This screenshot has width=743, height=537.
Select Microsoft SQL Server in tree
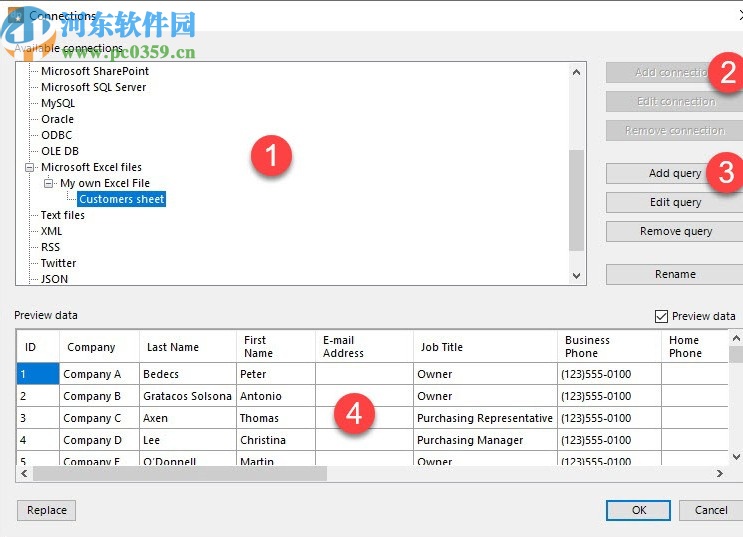click(93, 87)
